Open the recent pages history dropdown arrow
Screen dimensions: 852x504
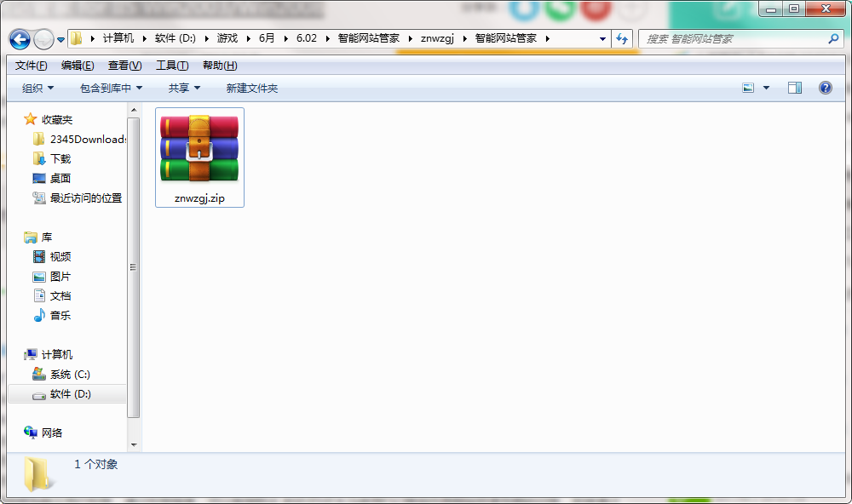pos(60,40)
